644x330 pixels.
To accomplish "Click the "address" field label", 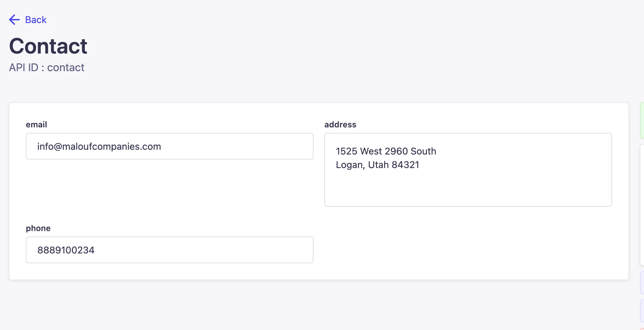I will coord(340,125).
